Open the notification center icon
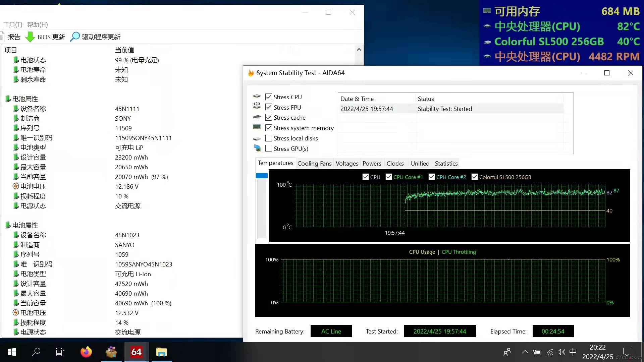644x362 pixels. point(627,352)
